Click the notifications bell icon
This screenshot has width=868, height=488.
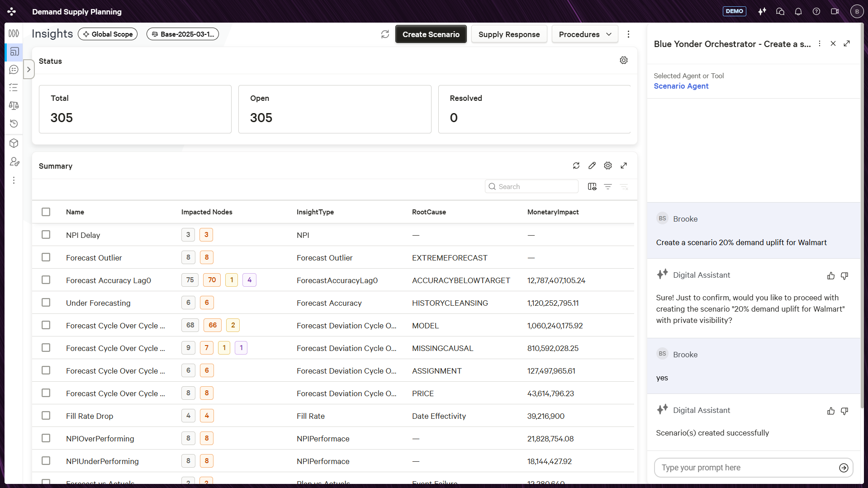tap(798, 11)
